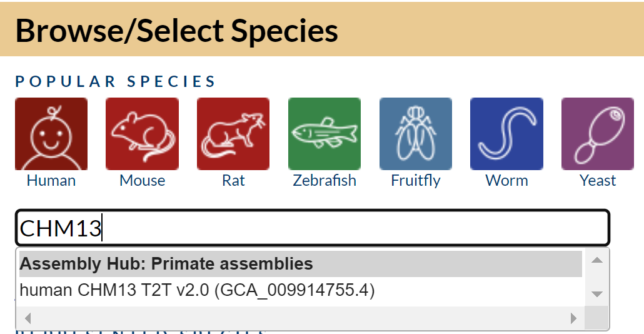Image resolution: width=644 pixels, height=334 pixels.
Task: Click the species search box containing CHM13
Action: pyautogui.click(x=313, y=228)
